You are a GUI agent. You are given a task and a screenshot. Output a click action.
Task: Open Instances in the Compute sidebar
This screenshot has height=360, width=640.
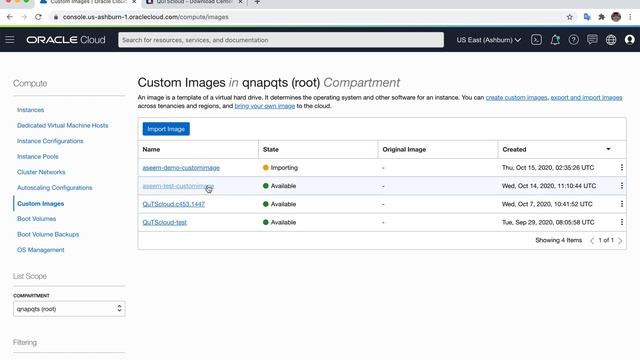point(30,110)
